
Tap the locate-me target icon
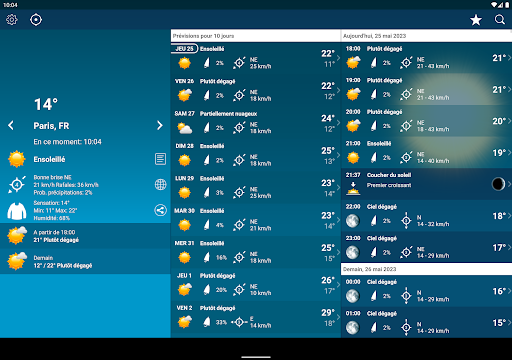36,20
